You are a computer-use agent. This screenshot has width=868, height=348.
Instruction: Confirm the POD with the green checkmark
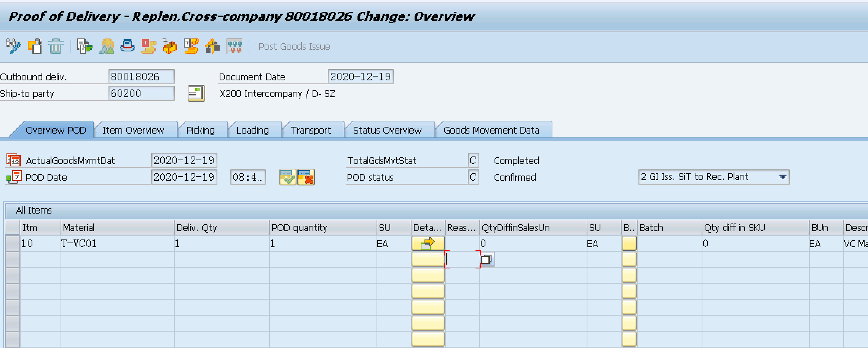tap(287, 177)
